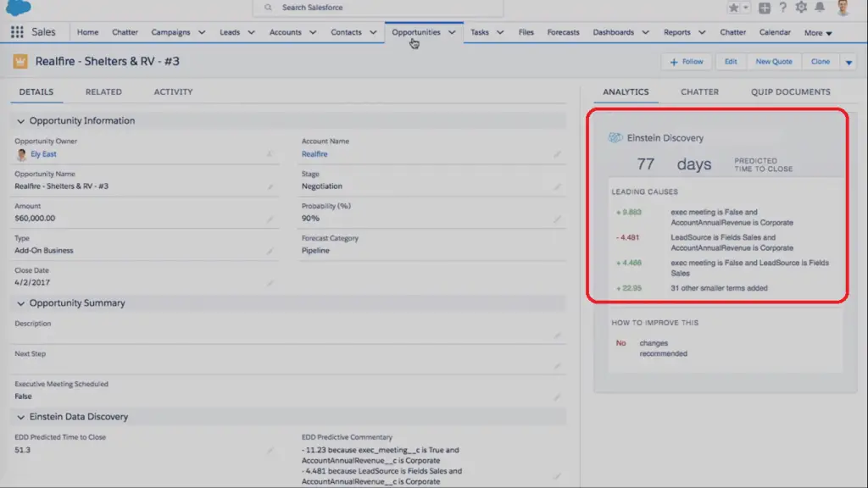Switch to the Chatter panel tab

click(699, 91)
